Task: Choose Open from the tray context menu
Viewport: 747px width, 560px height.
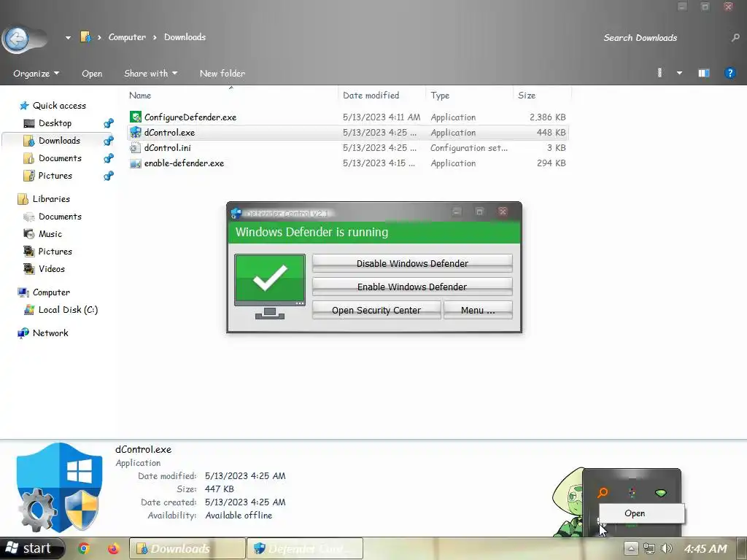Action: pos(641,513)
